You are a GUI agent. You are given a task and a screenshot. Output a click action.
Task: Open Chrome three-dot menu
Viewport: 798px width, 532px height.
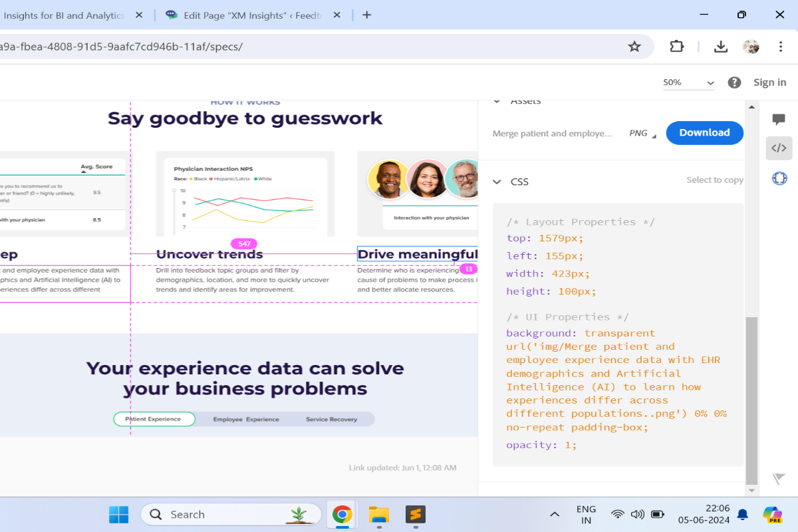[x=781, y=47]
